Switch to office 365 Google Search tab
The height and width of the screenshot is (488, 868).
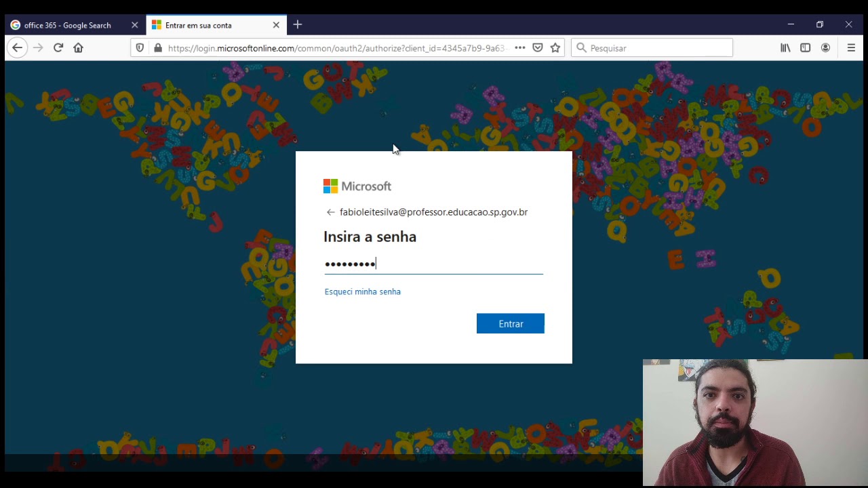click(74, 25)
